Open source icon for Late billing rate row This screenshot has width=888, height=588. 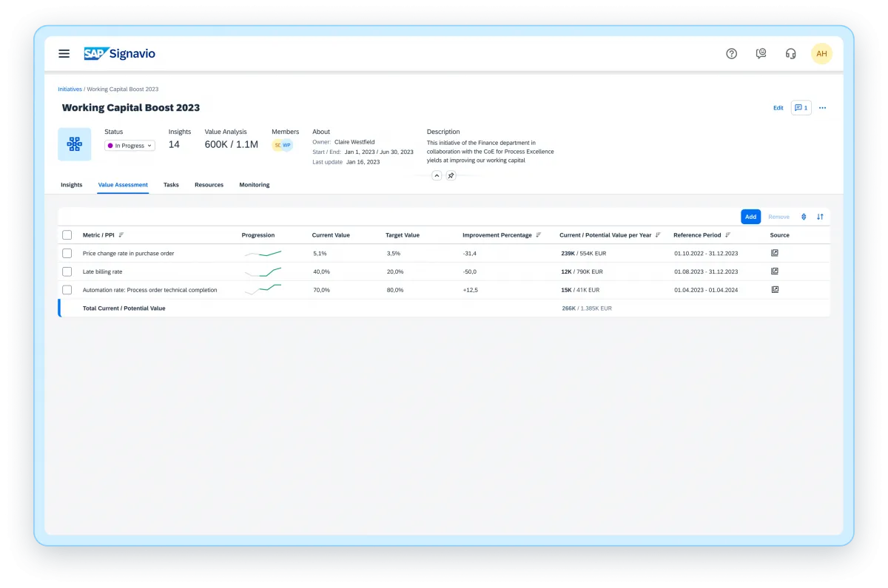[775, 271]
